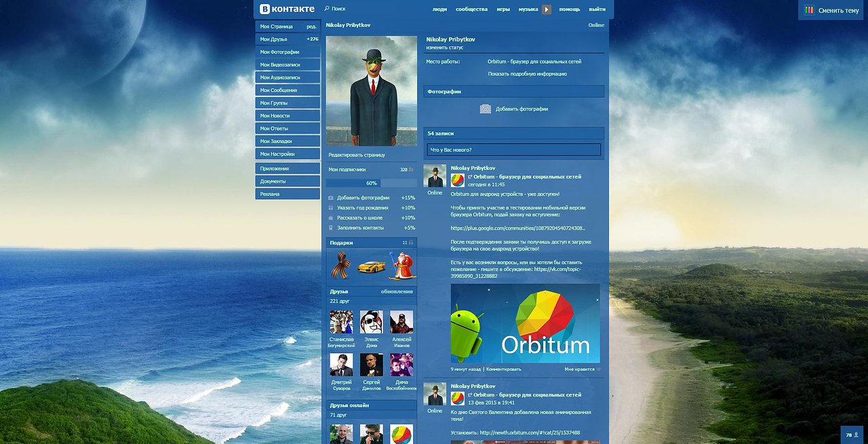868x444 pixels.
Task: Click the Сменить тему theme icon
Action: point(809,10)
